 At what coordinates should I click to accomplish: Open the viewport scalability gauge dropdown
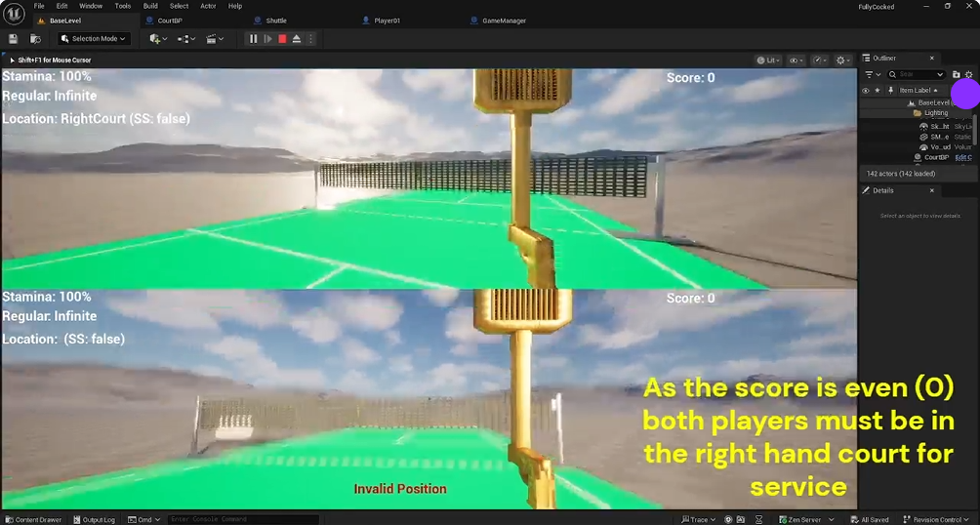819,60
